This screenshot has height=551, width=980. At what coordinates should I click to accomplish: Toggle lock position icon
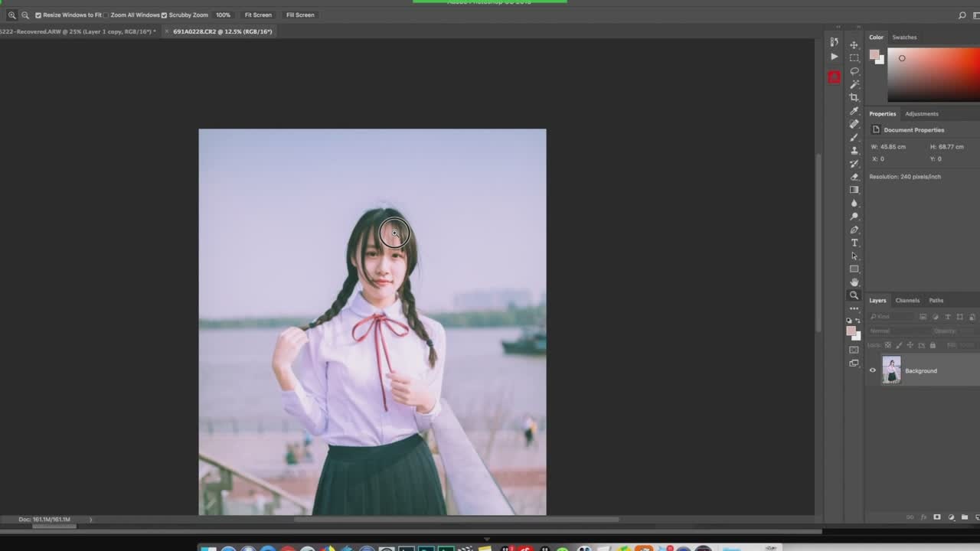(x=910, y=345)
